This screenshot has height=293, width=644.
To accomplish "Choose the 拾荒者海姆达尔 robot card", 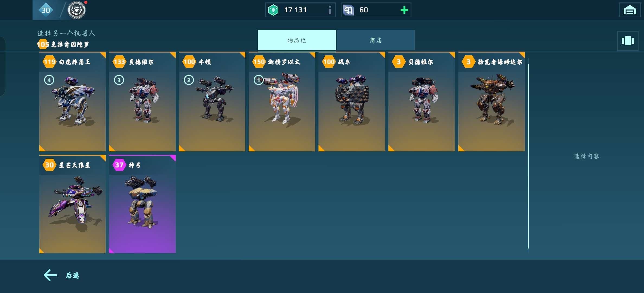I will coord(491,102).
